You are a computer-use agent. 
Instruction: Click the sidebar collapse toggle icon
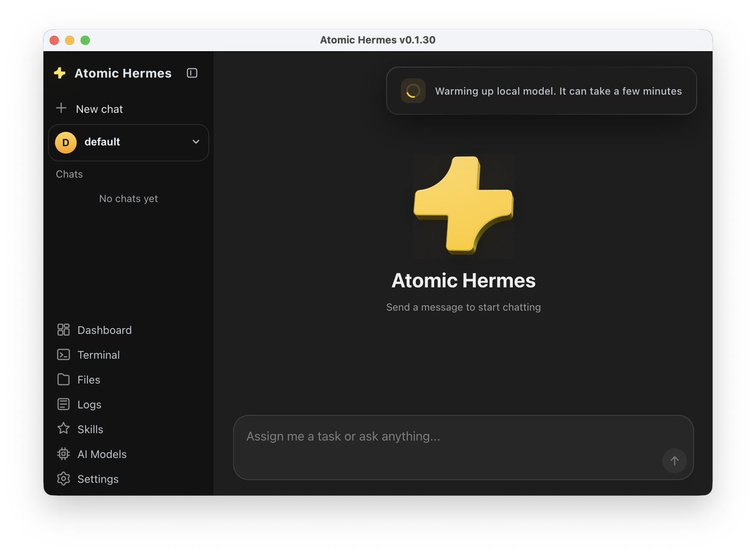(x=192, y=73)
